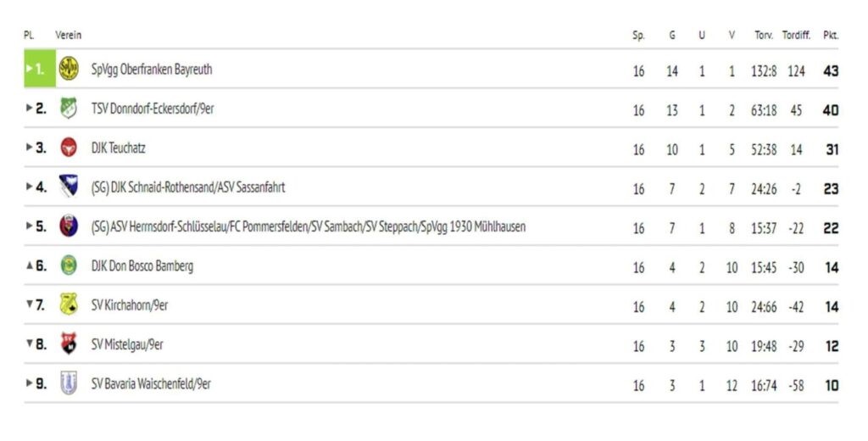
Task: Click the SV Bavaria Waischenfeld crest
Action: click(69, 383)
